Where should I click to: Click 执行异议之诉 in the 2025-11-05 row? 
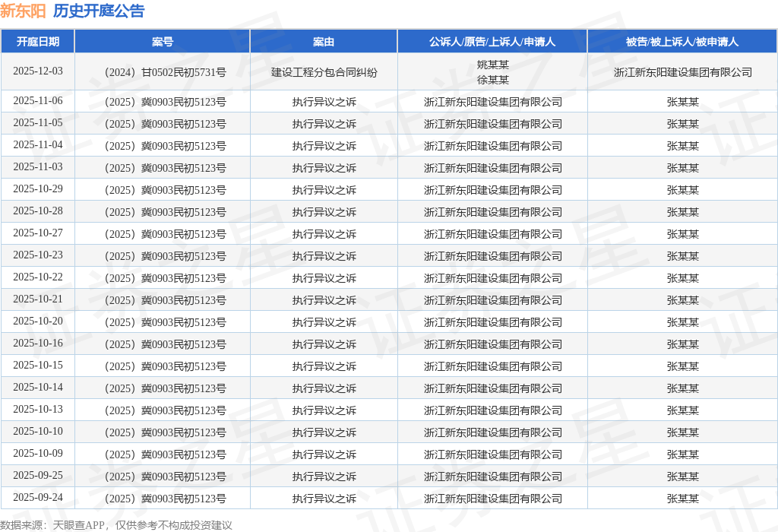(x=324, y=124)
